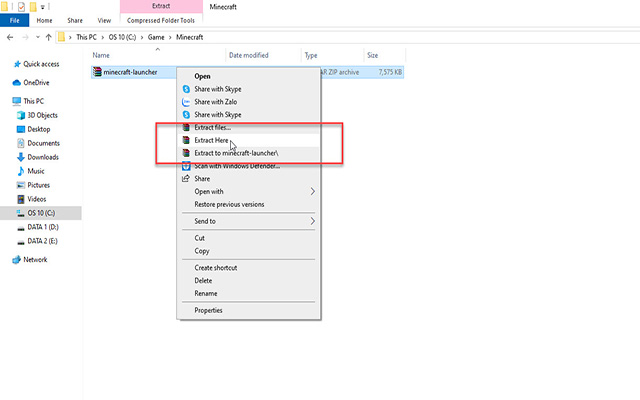The image size is (640, 400).
Task: Choose Extract files... from the context menu
Action: pos(211,128)
